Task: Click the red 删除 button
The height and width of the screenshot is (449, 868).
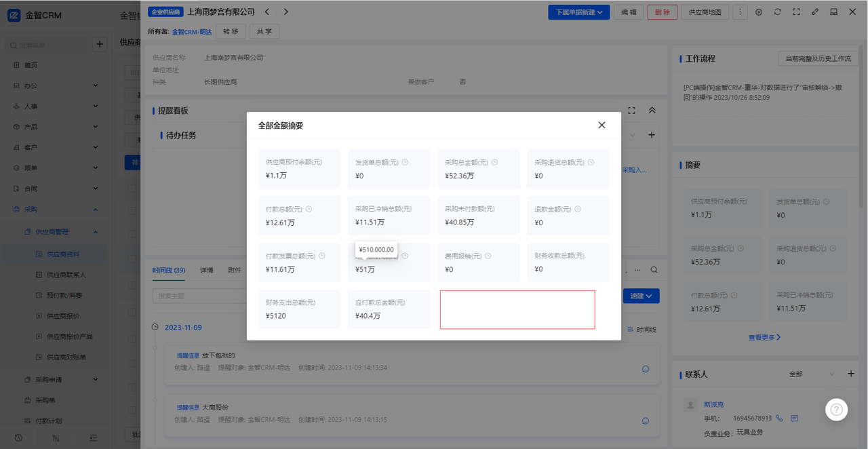Action: click(x=662, y=12)
